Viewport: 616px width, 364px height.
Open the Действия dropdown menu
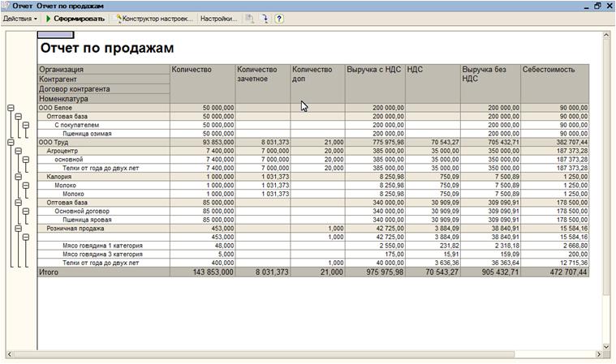tap(20, 19)
